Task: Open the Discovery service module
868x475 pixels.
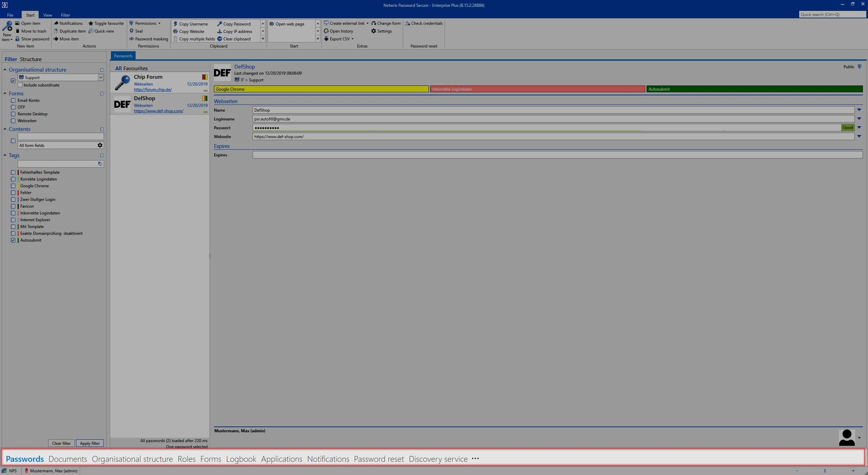Action: click(x=438, y=459)
